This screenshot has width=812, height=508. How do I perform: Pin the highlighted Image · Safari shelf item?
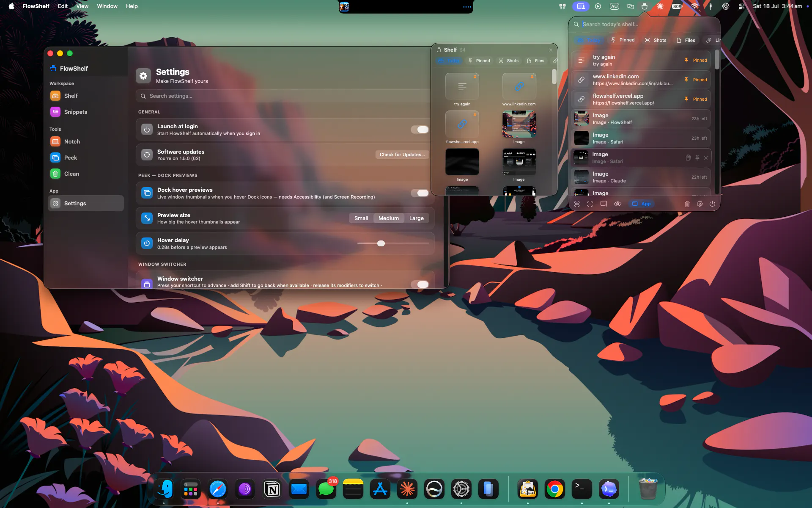click(697, 158)
